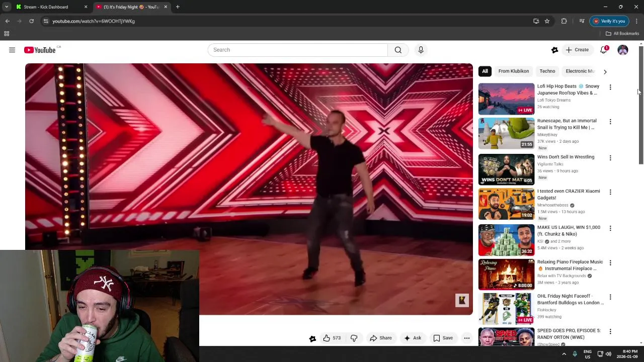Click the Create button

577,50
